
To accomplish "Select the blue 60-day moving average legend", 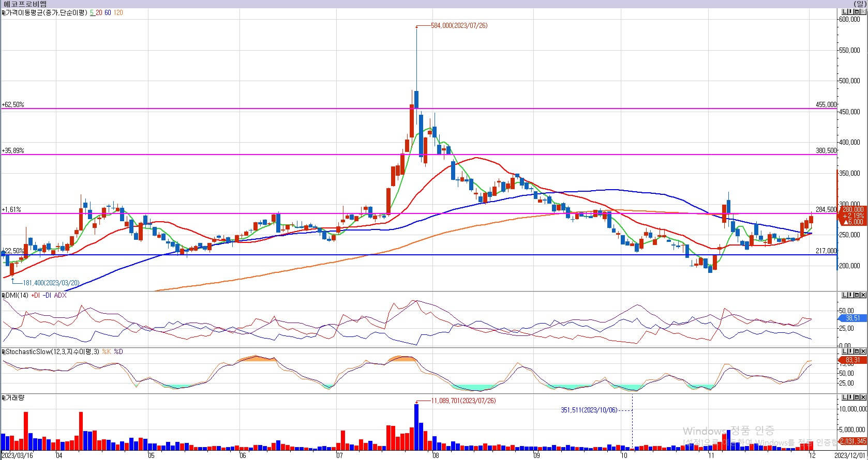I will pos(108,12).
